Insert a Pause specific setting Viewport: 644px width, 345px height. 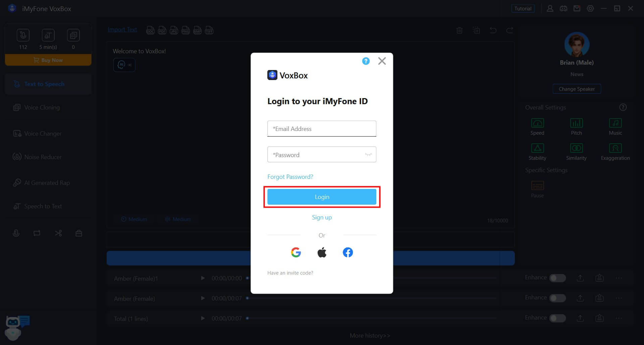(x=537, y=189)
